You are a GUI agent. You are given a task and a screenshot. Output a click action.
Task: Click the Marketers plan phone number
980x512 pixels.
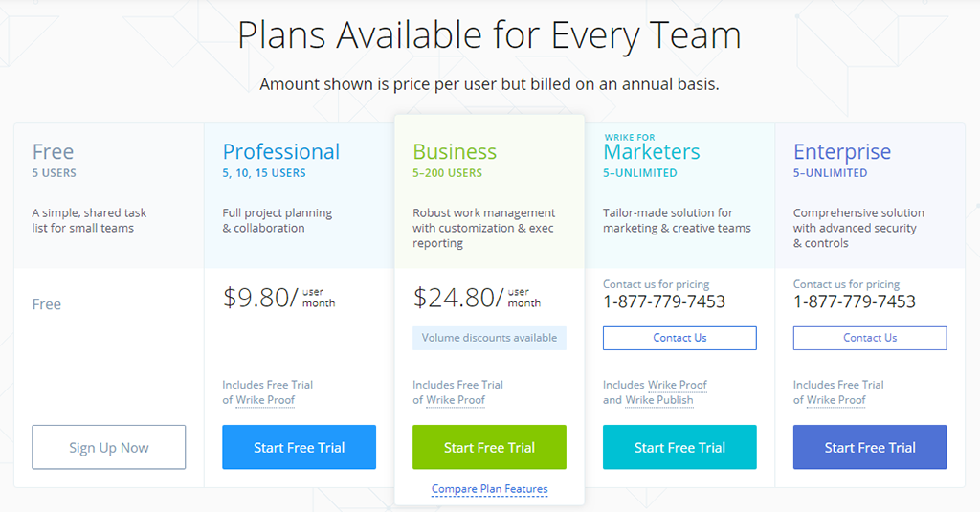[664, 302]
